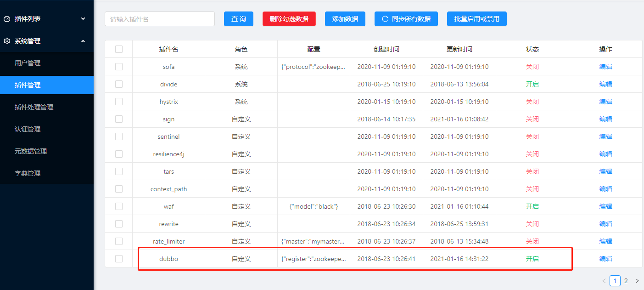Click the plugin name search input field
Viewport: 644px width, 290px height.
tap(159, 19)
